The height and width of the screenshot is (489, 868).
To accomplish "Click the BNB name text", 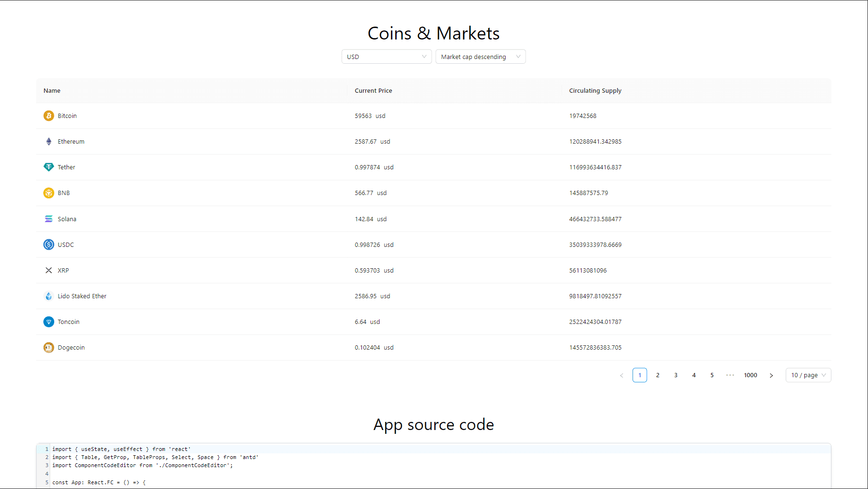I will (64, 193).
